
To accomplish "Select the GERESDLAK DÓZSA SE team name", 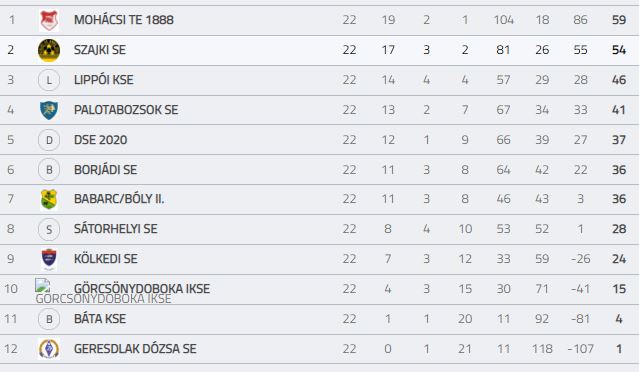I will pyautogui.click(x=135, y=349).
